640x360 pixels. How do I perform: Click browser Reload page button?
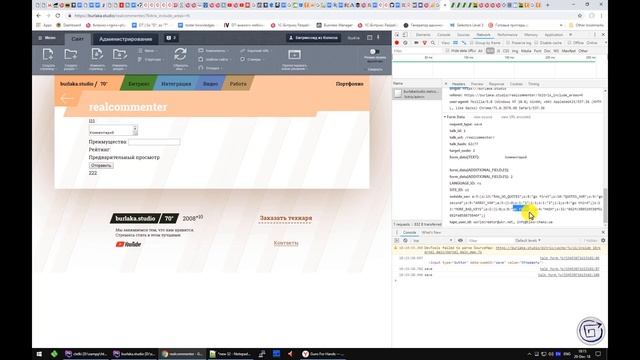click(58, 16)
